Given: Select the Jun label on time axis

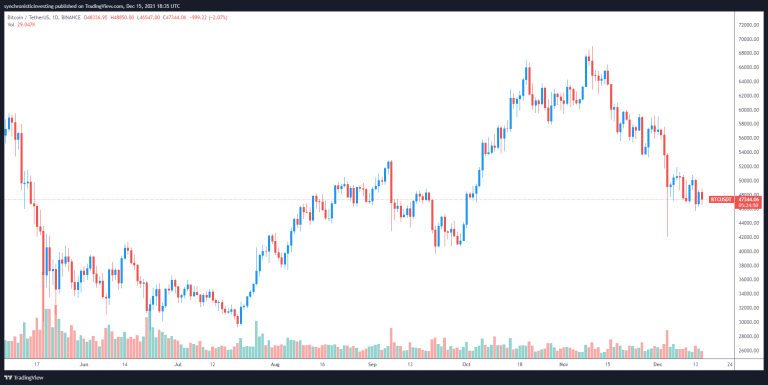Looking at the screenshot, I should tap(84, 364).
